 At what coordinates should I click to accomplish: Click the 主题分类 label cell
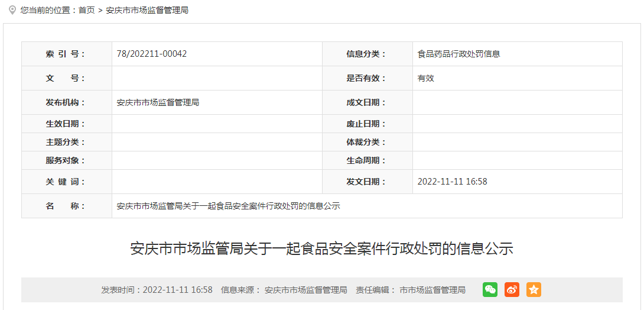point(67,142)
